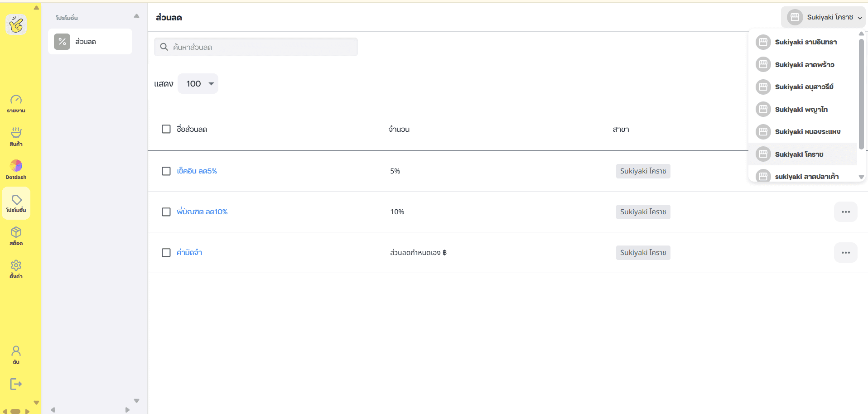Open the ตั้งค่า settings section
Screen dimensions: 868x414
click(16, 270)
